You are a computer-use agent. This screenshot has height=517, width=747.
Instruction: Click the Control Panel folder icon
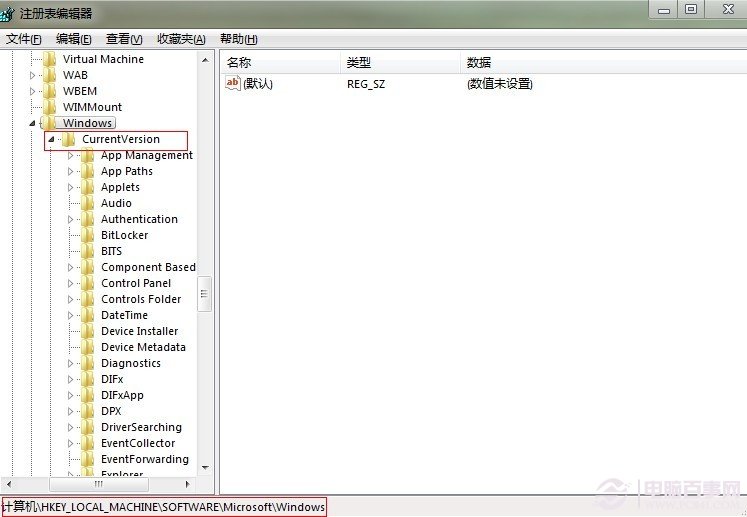tap(88, 283)
